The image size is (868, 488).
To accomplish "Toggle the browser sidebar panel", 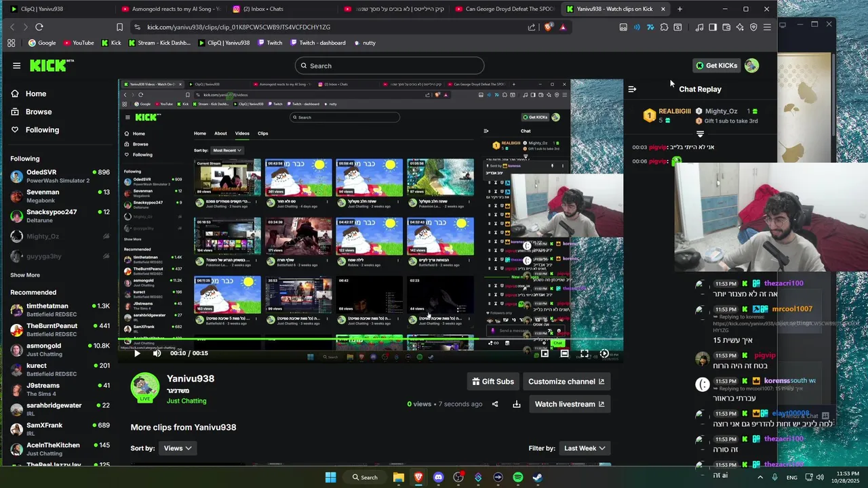I will point(713,27).
